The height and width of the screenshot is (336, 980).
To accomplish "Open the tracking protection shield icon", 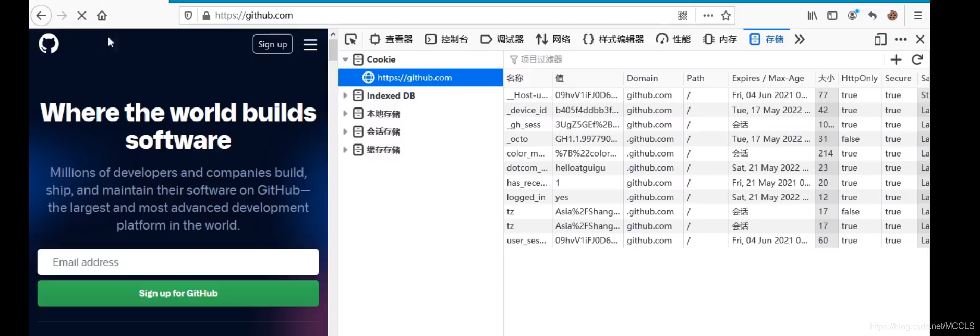I will click(189, 16).
